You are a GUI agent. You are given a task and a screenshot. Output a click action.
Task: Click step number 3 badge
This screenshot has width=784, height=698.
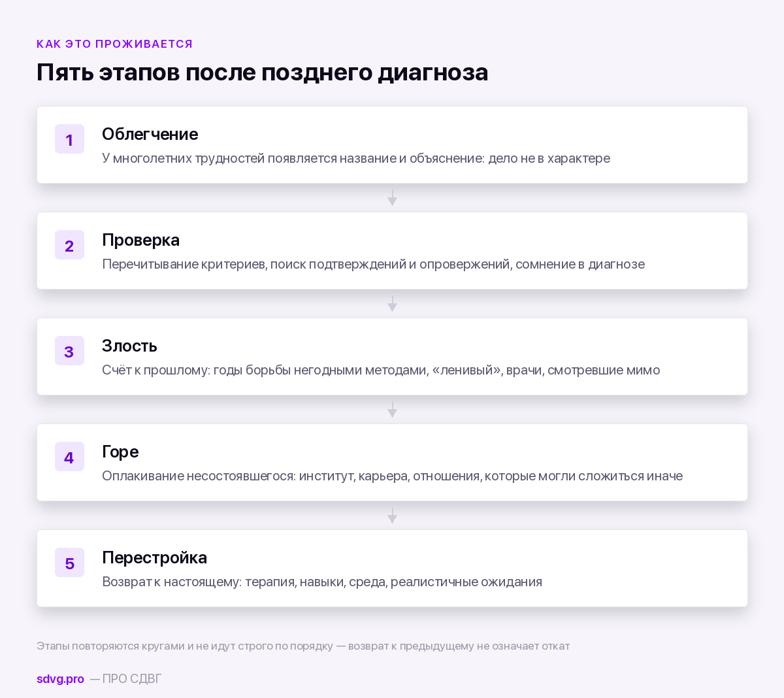pyautogui.click(x=69, y=351)
